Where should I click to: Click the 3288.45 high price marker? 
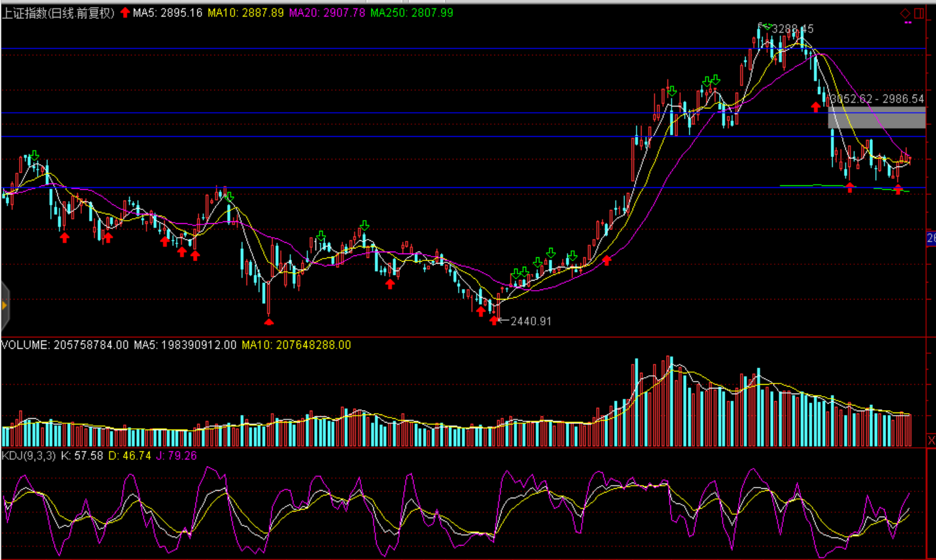click(x=793, y=29)
